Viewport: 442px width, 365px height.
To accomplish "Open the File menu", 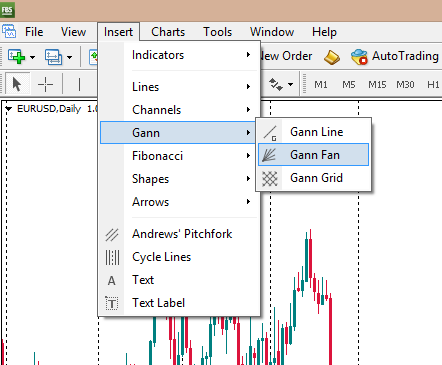I will click(x=34, y=32).
